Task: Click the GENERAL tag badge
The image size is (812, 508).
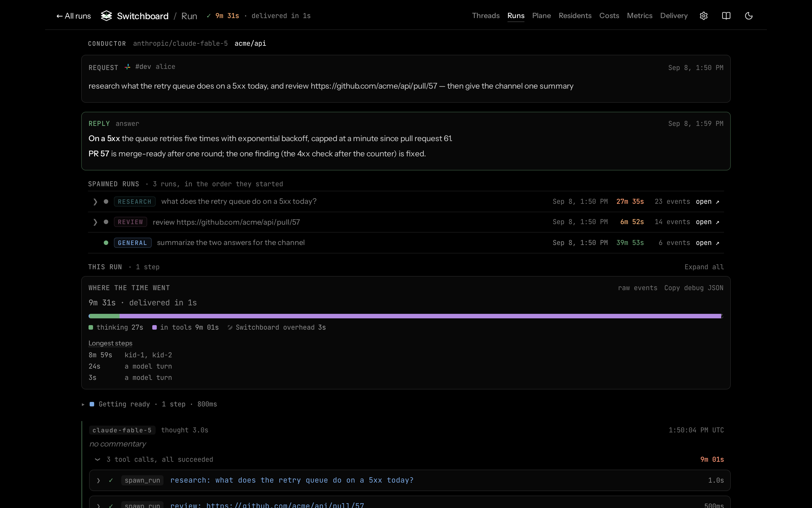Action: pyautogui.click(x=133, y=243)
